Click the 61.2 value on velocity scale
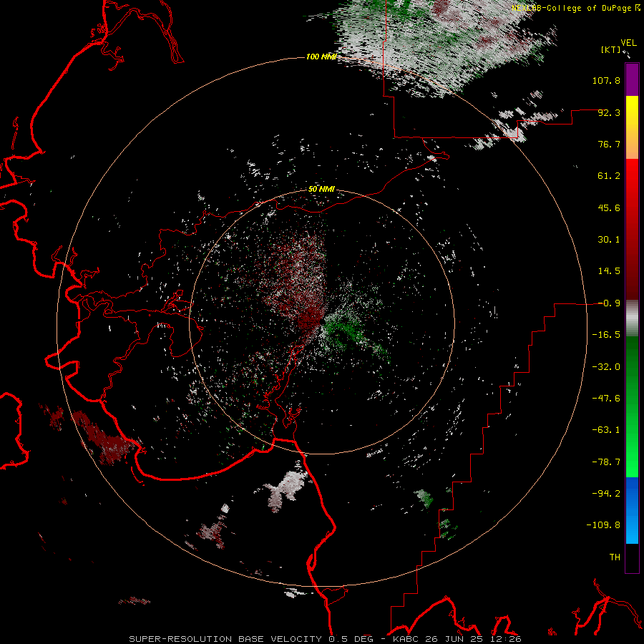The width and height of the screenshot is (644, 644). [609, 176]
